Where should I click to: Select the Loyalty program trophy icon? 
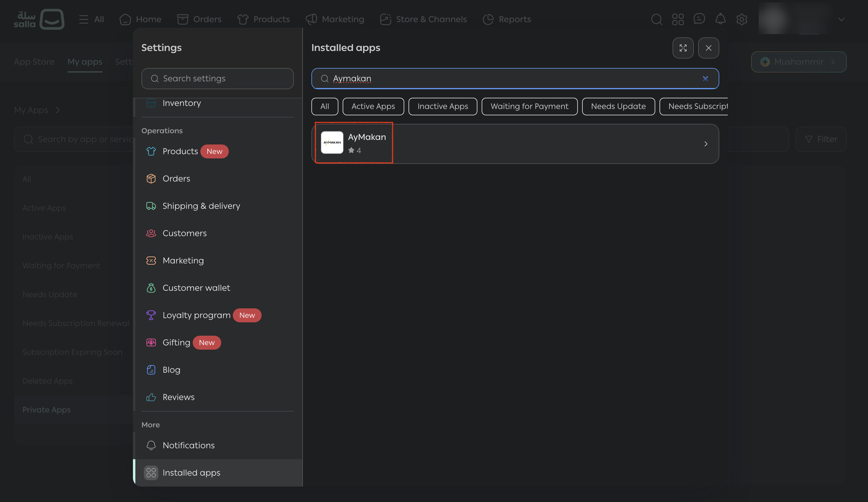coord(151,315)
